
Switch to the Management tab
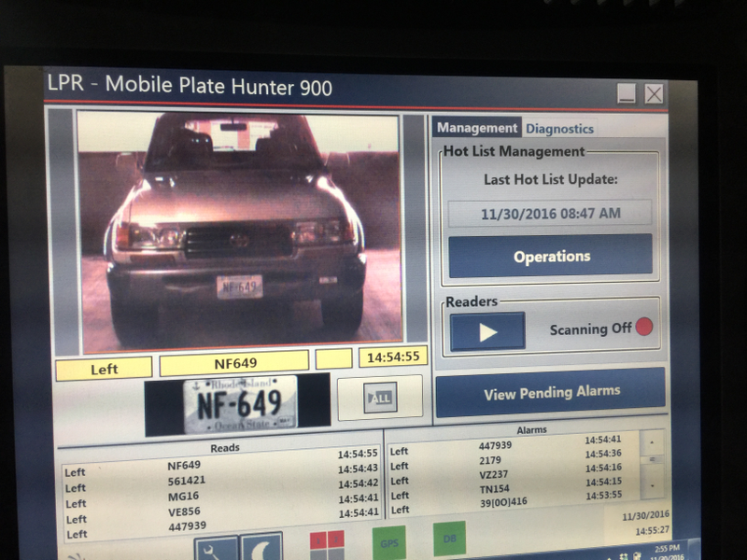pyautogui.click(x=477, y=128)
